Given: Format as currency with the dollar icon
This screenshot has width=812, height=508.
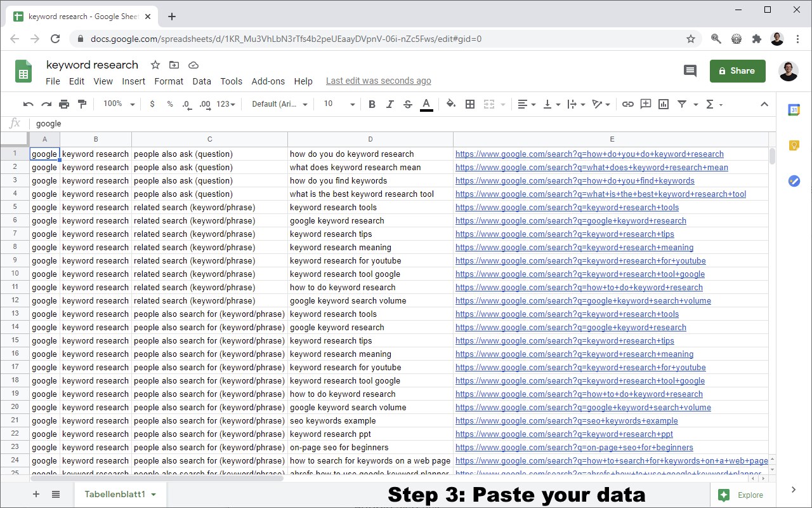Looking at the screenshot, I should [152, 104].
